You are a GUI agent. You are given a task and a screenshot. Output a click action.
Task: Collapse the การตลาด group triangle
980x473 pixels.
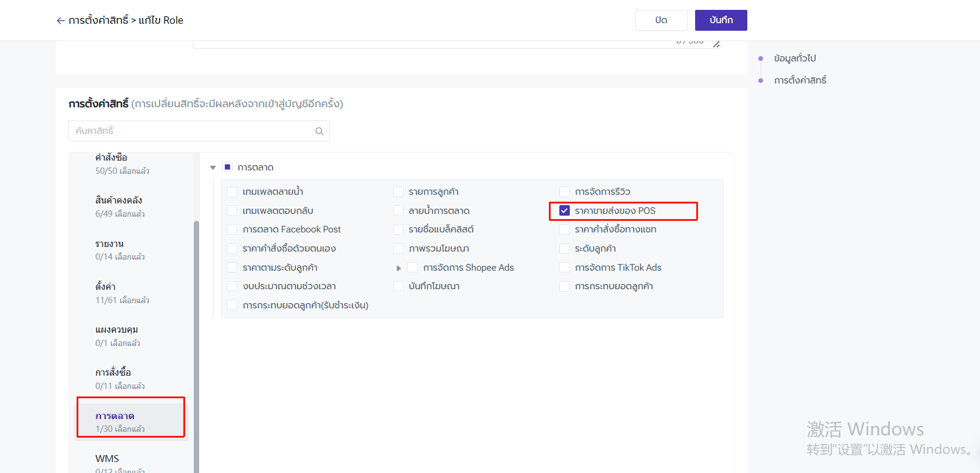(213, 168)
